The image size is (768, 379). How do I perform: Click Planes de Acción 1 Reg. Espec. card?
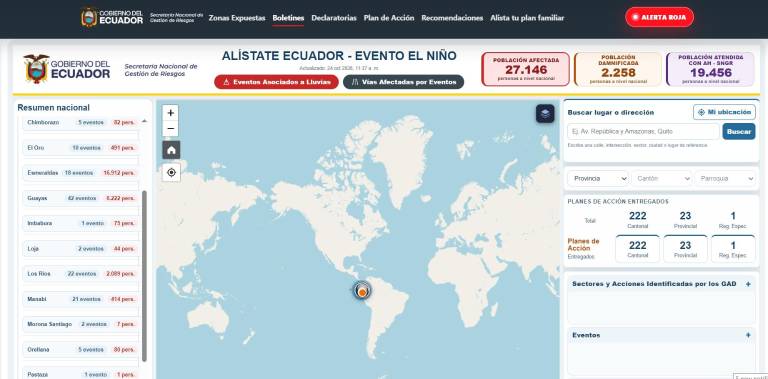coord(733,249)
